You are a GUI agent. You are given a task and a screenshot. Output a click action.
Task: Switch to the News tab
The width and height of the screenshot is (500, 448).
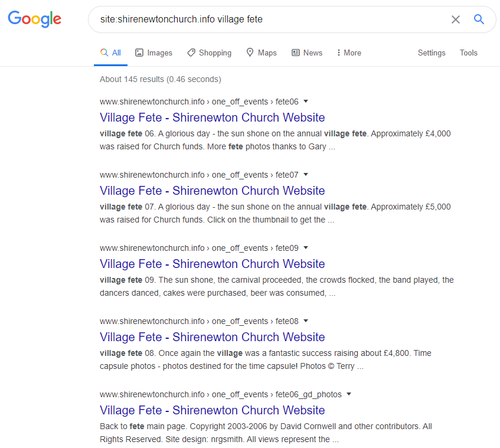coord(307,53)
